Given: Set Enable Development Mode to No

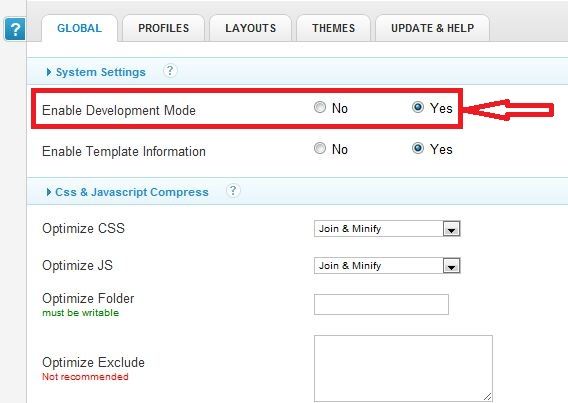Looking at the screenshot, I should coord(320,107).
